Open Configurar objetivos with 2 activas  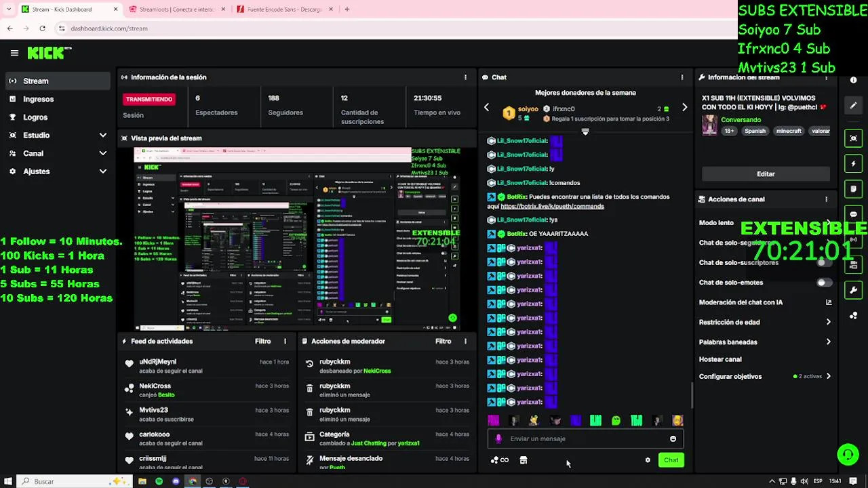point(765,377)
